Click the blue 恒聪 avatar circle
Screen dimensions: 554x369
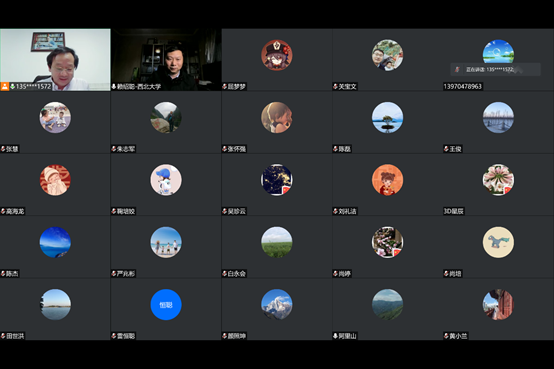point(166,305)
